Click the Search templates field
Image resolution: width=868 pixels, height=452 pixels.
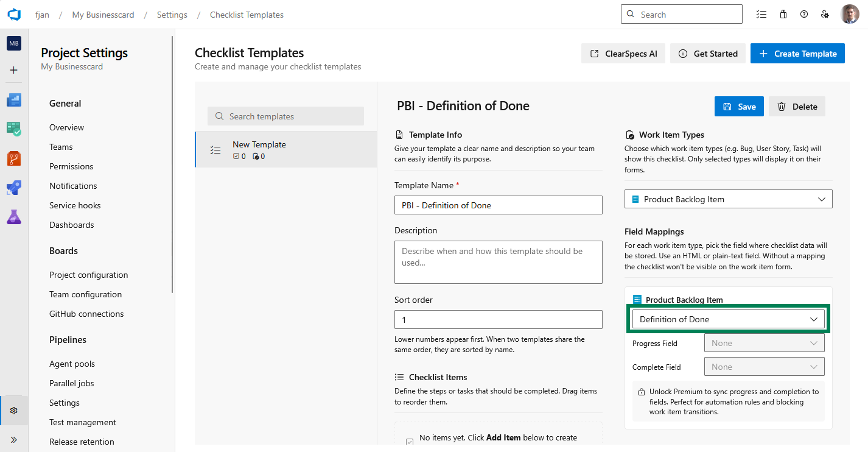[285, 116]
